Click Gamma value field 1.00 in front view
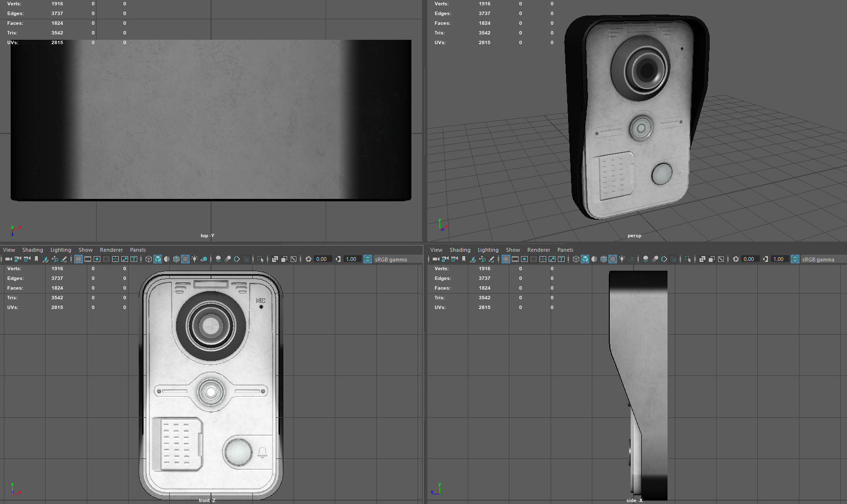The height and width of the screenshot is (504, 847). [x=353, y=259]
